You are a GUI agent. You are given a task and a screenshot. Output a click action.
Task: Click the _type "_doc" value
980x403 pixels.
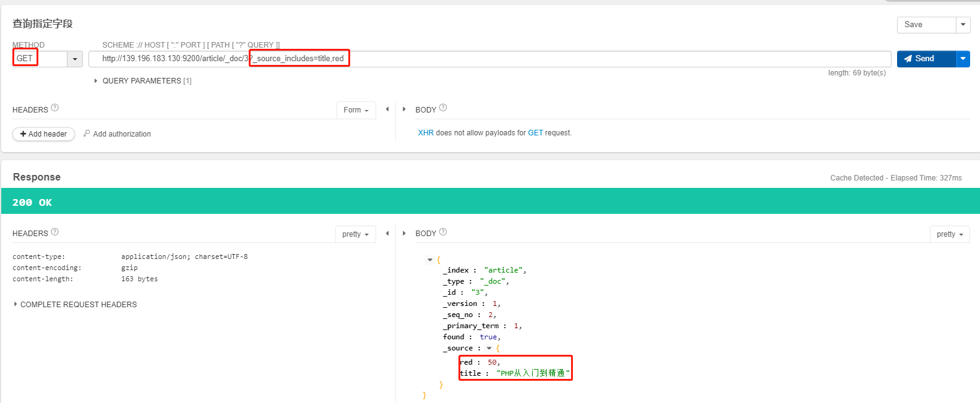tap(492, 281)
